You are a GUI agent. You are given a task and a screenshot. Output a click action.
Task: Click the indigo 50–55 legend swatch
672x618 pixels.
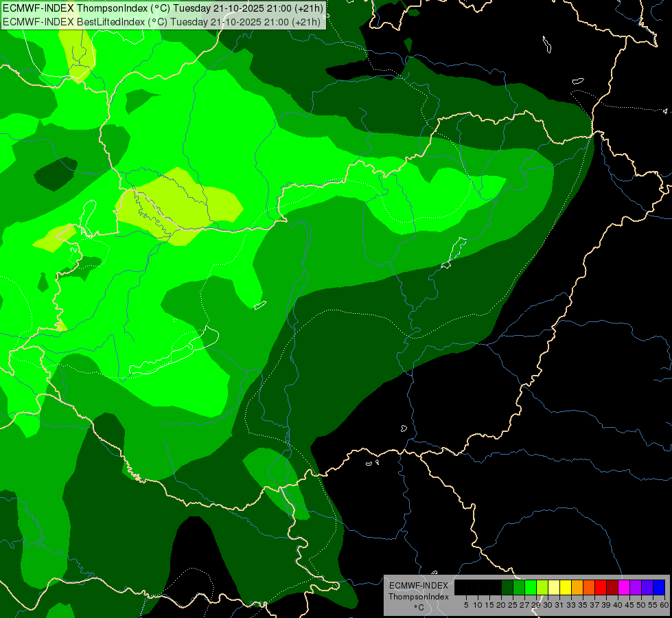tap(647, 588)
